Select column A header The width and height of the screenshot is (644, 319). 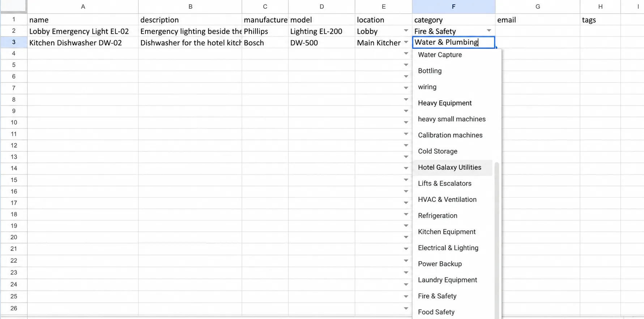tap(83, 7)
